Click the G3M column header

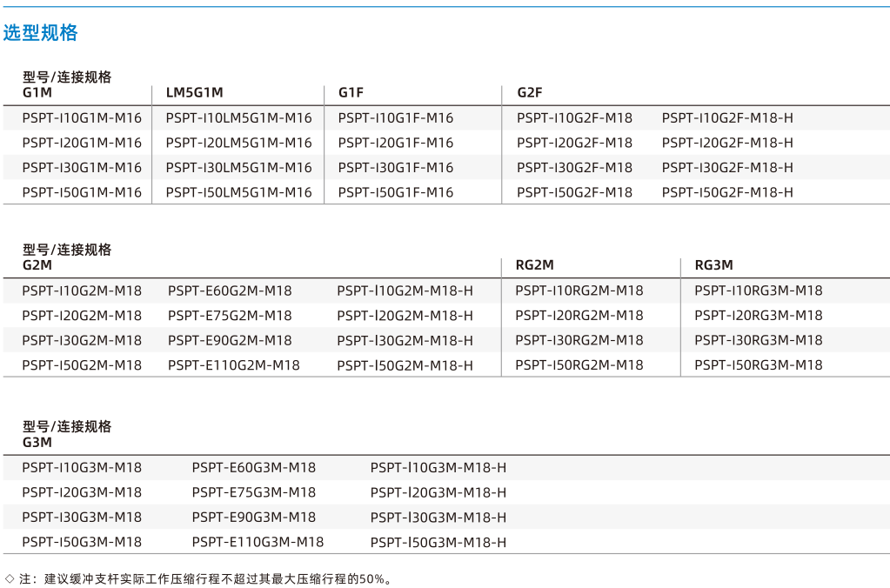tap(37, 442)
